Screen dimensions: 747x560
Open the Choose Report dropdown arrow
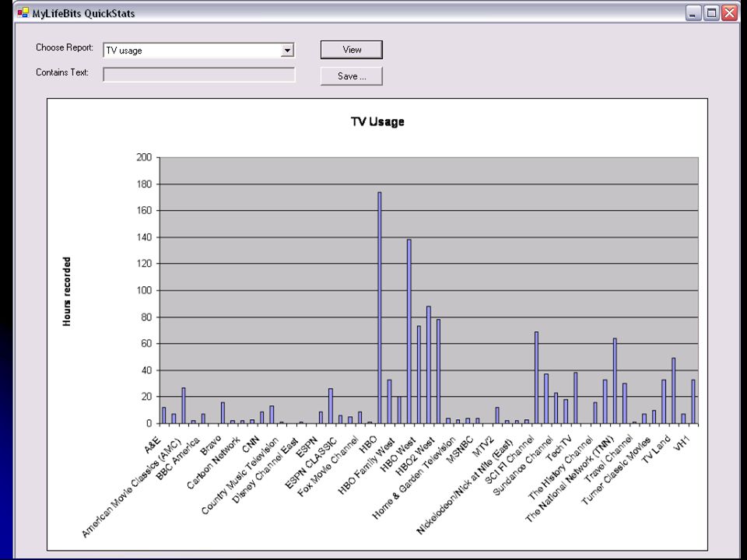287,50
